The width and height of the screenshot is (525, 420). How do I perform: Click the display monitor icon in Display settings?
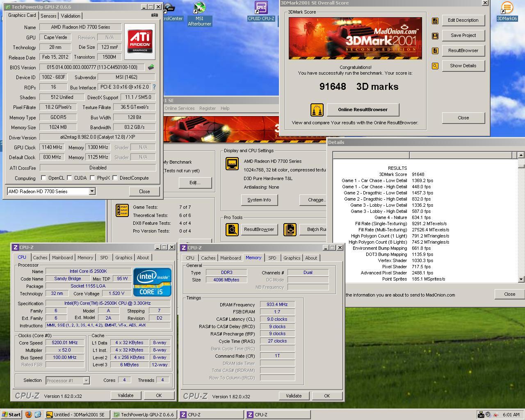pos(232,164)
